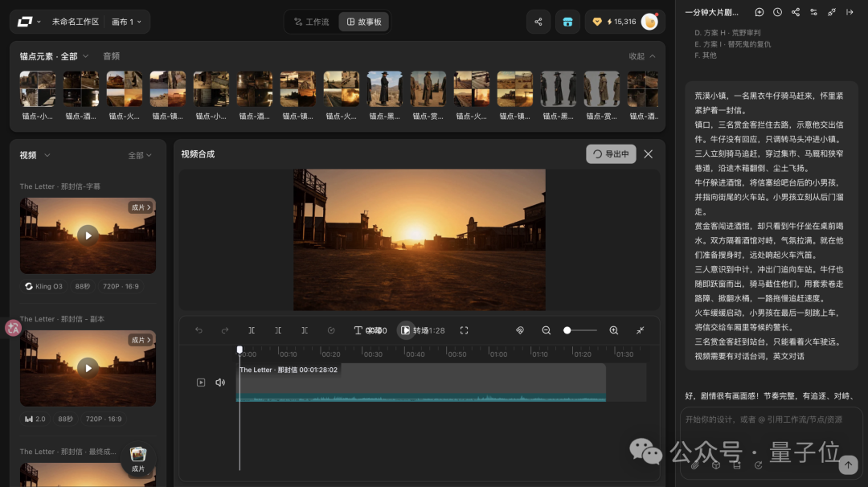Select The Letter clip on the timeline
Screen dimensions: 868x487
tap(421, 383)
